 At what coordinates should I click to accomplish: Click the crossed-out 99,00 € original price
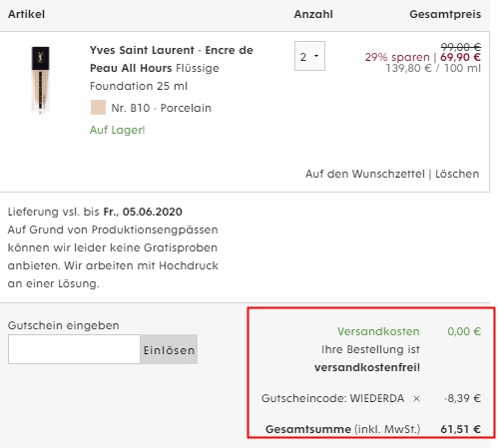pyautogui.click(x=461, y=47)
